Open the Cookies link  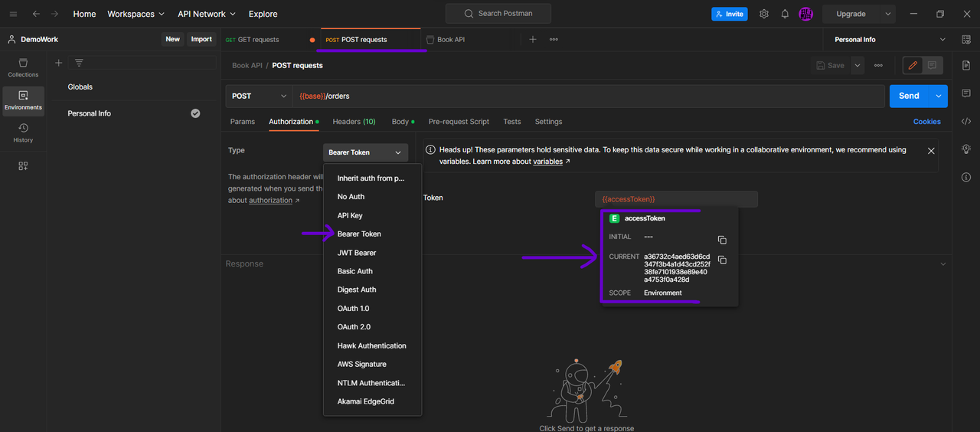coord(927,122)
